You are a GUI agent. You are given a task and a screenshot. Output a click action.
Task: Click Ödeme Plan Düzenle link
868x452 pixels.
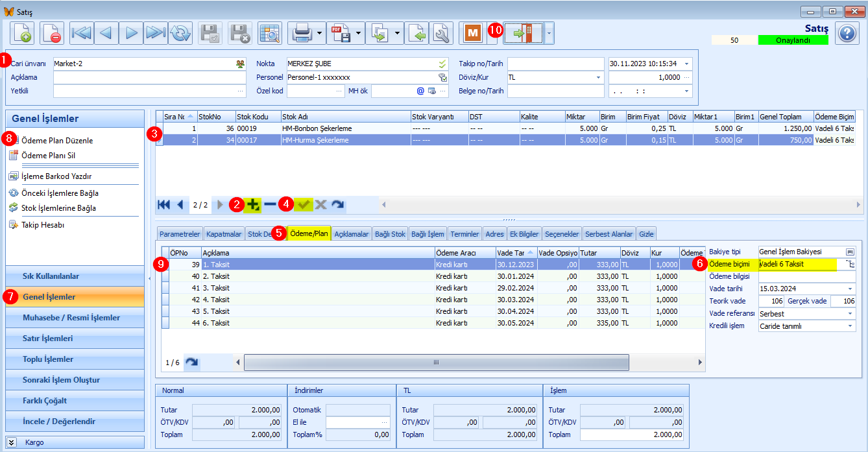point(57,140)
